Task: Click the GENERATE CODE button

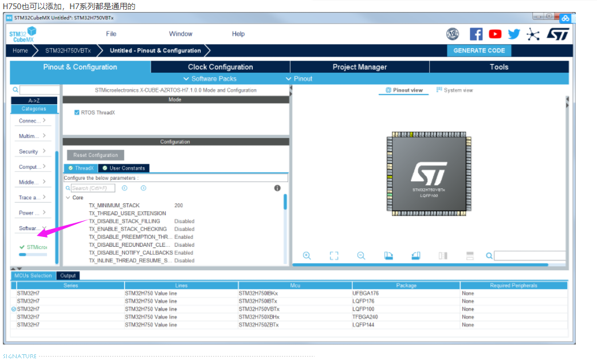Action: (x=479, y=50)
